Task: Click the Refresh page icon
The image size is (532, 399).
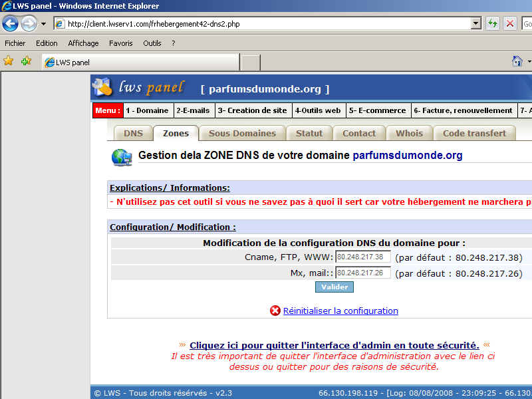Action: (493, 23)
